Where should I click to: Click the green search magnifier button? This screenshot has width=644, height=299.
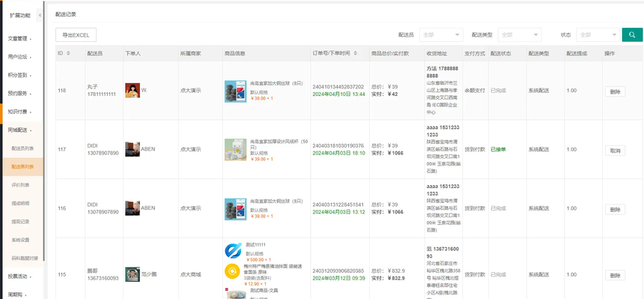632,35
